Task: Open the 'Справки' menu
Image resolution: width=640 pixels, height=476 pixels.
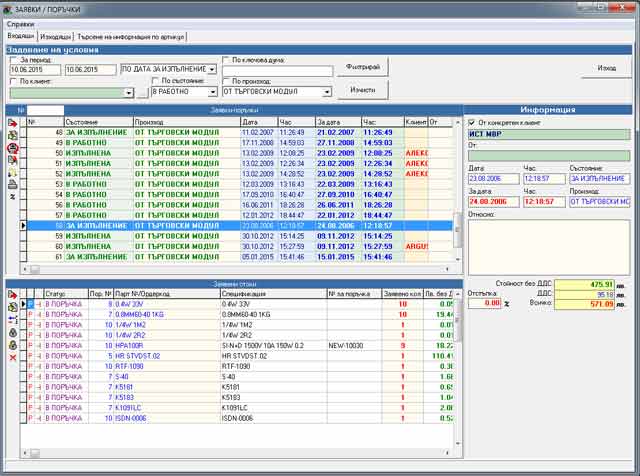Action: click(20, 22)
